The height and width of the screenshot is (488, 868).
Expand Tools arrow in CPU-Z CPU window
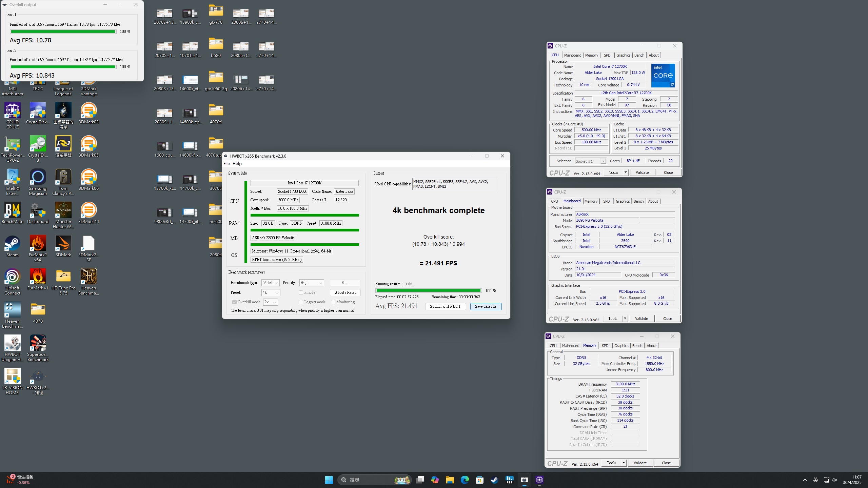(625, 172)
